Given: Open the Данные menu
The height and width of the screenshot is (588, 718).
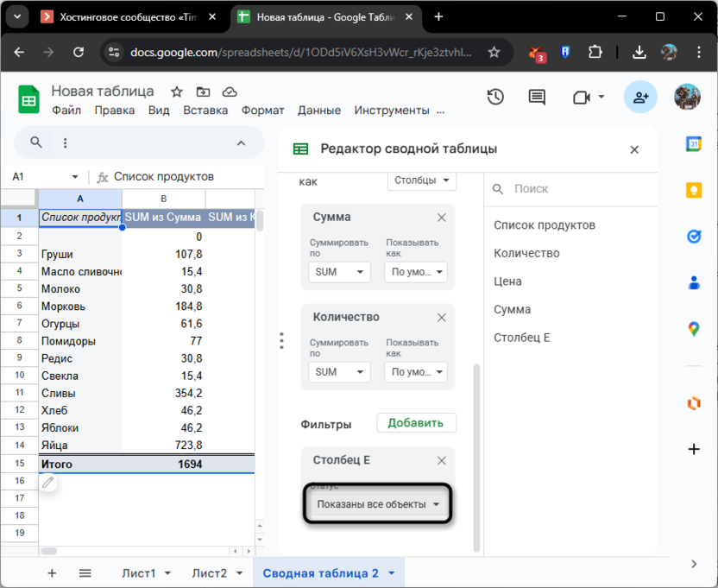Looking at the screenshot, I should 319,111.
